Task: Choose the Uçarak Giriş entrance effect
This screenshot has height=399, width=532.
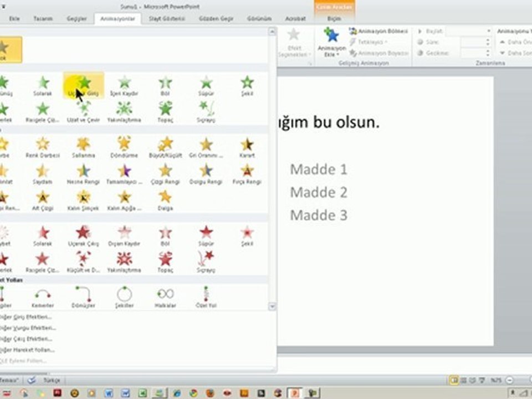Action: pyautogui.click(x=84, y=86)
